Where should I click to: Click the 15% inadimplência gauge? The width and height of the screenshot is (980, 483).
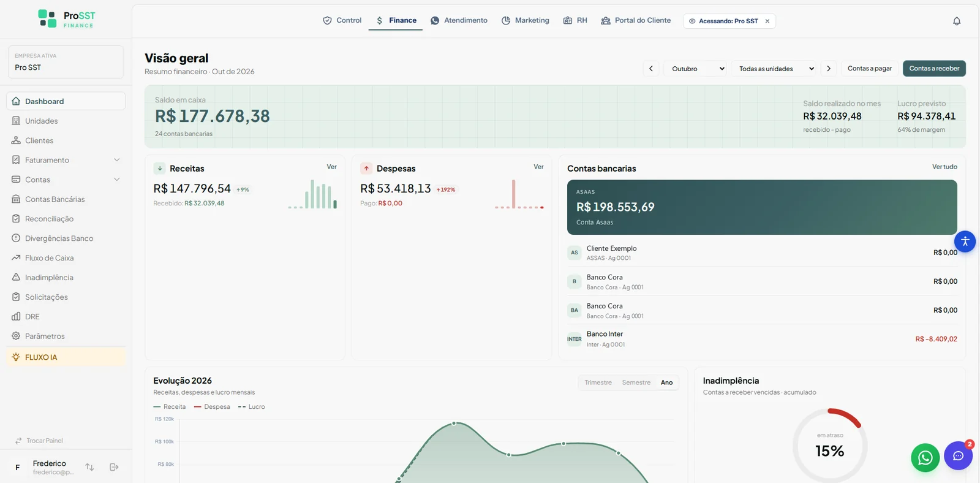(x=830, y=446)
